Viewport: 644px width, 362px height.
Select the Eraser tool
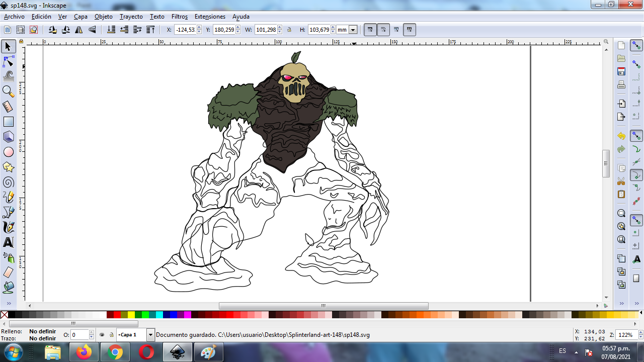(8, 273)
